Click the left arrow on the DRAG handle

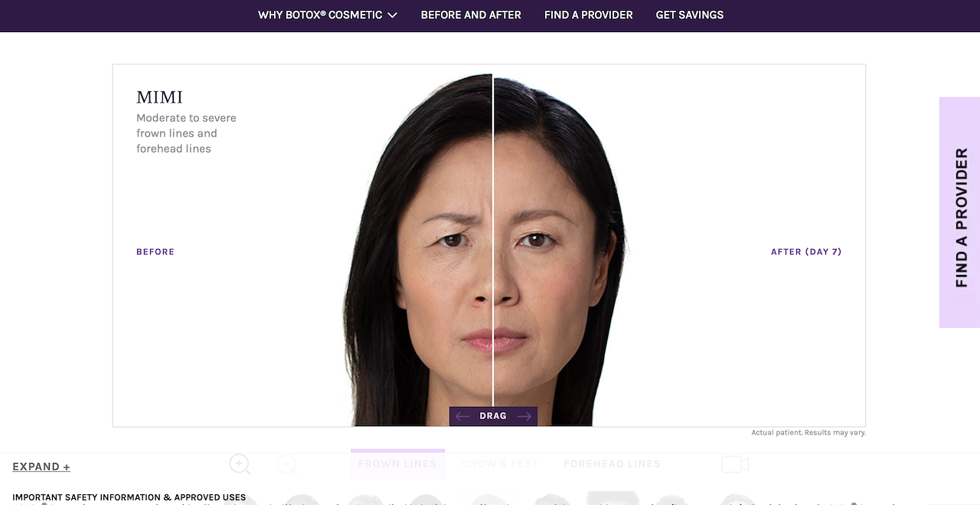[x=462, y=416]
